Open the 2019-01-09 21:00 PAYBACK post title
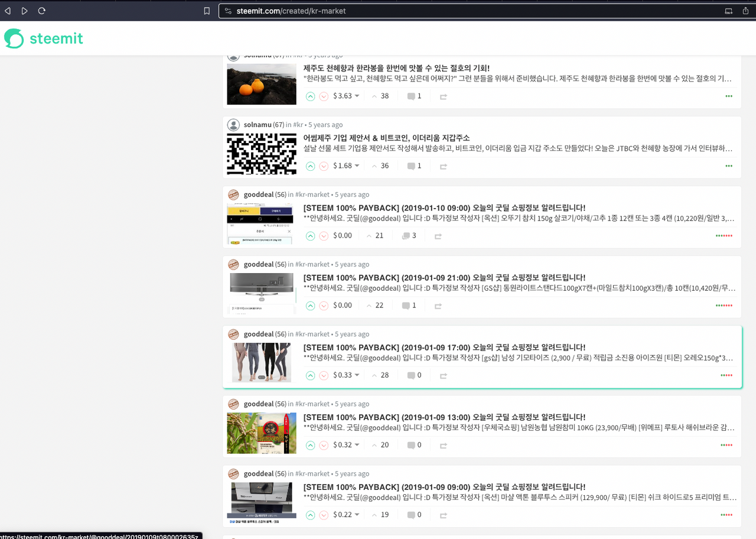Viewport: 756px width, 539px height. click(444, 277)
